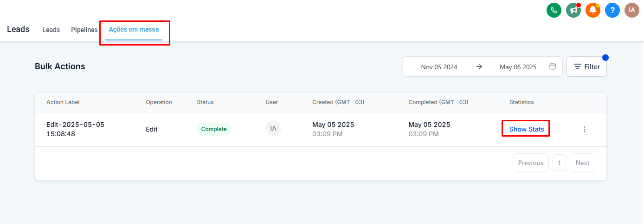Click Show Stats link
Image resolution: width=644 pixels, height=224 pixels.
pyautogui.click(x=526, y=129)
